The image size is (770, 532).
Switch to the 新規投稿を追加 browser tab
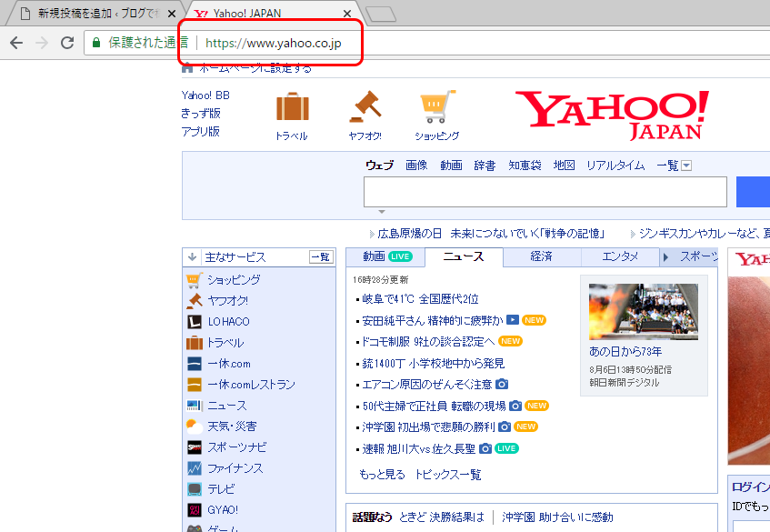point(94,14)
